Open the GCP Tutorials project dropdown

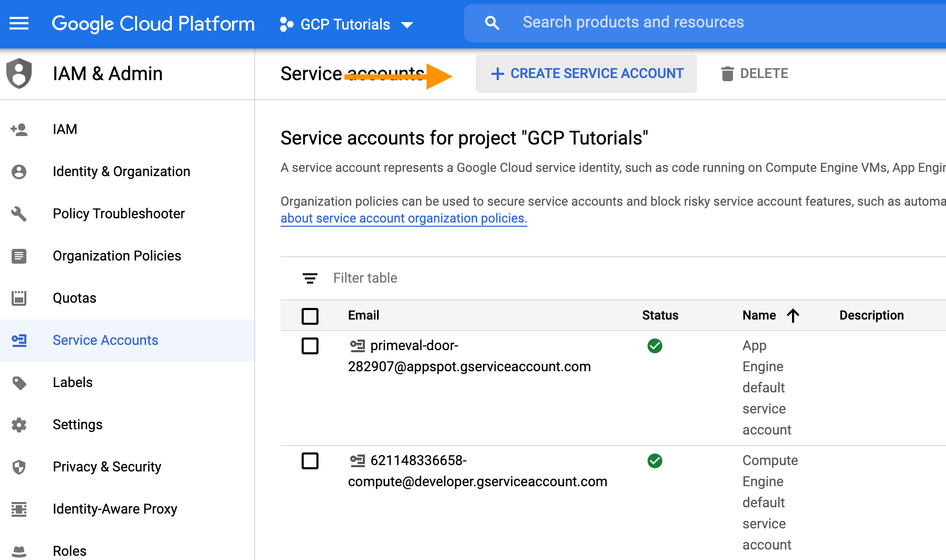click(346, 24)
